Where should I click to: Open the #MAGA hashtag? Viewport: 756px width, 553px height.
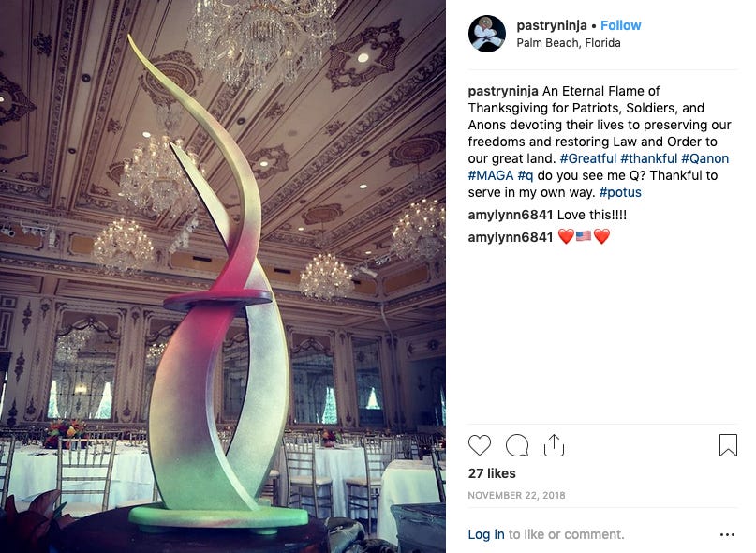(x=490, y=175)
